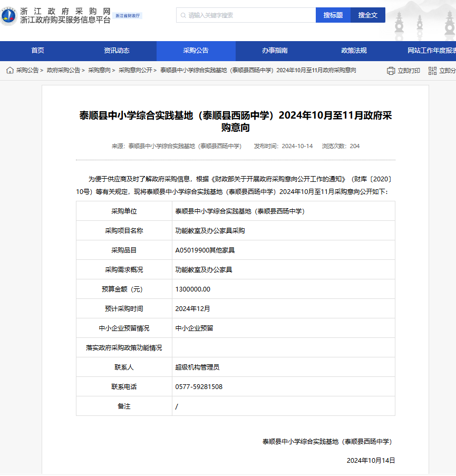Screen dimensions: 456x476
Task: Click the 搜标题 search button
Action: tap(333, 15)
